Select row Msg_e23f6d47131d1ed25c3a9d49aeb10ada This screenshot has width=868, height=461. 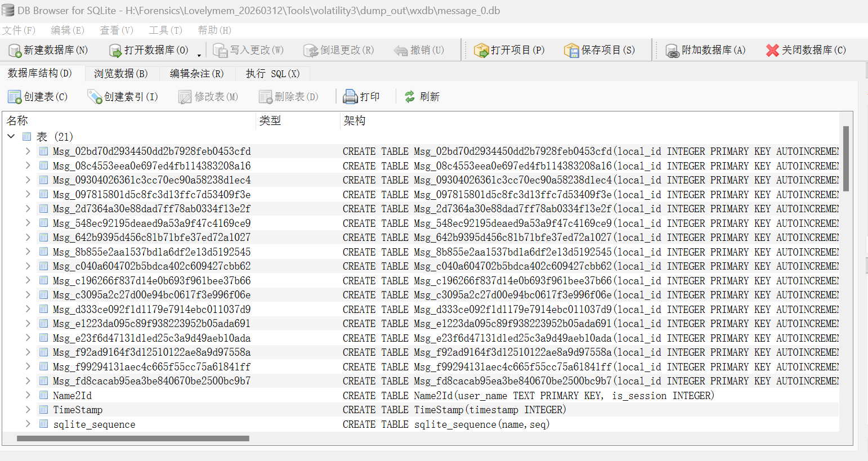(421, 338)
